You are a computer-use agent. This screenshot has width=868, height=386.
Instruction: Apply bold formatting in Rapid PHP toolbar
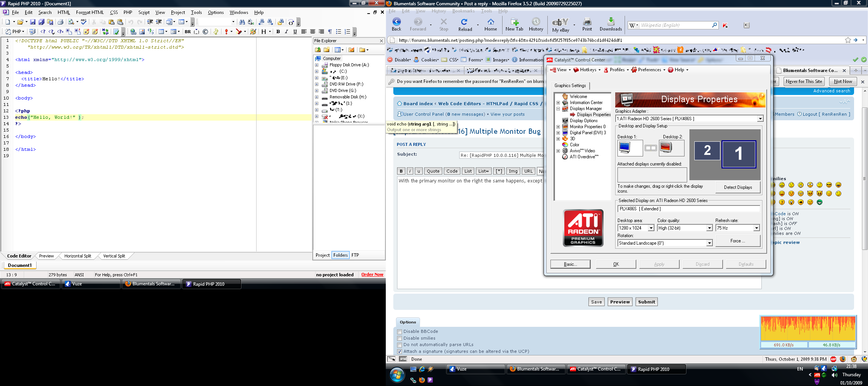tap(278, 32)
